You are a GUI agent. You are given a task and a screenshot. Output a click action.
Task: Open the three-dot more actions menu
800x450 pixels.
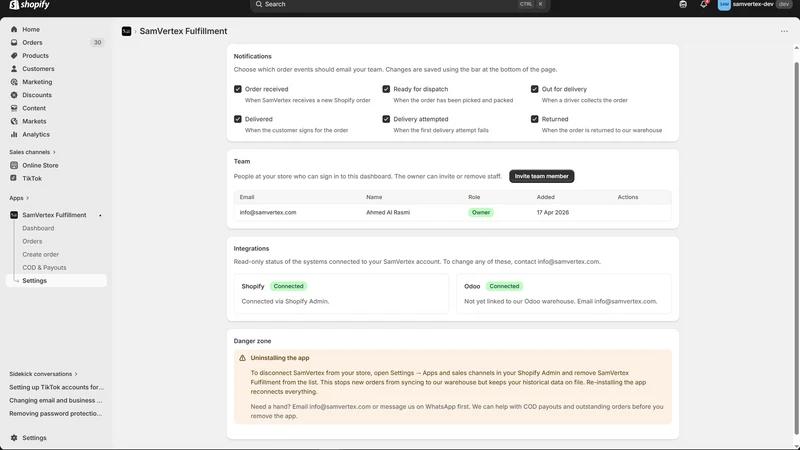tap(784, 31)
